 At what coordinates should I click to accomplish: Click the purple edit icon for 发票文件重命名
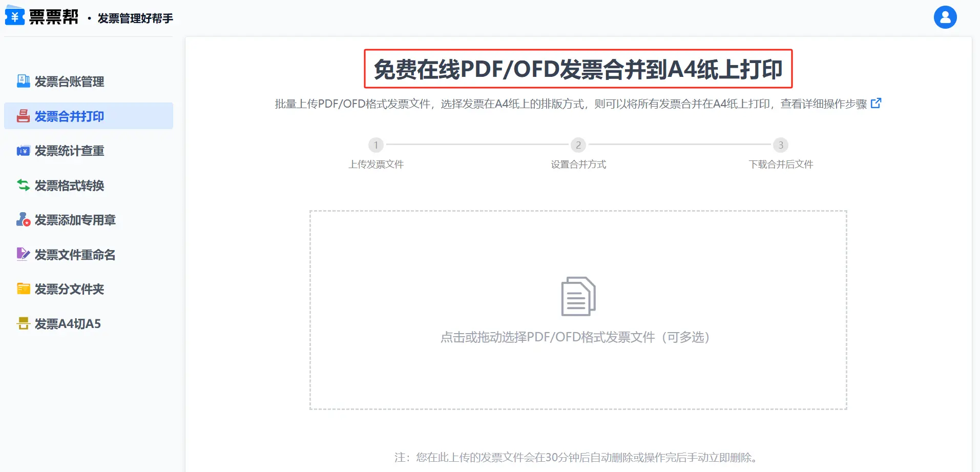[x=23, y=254]
